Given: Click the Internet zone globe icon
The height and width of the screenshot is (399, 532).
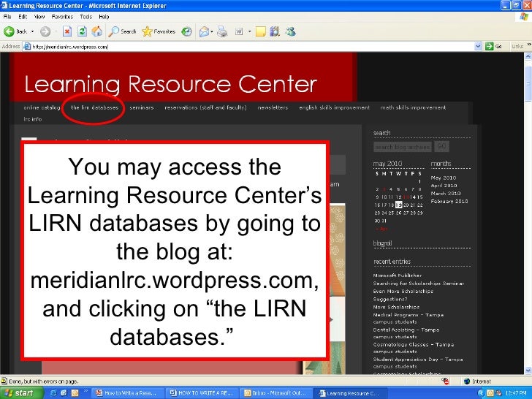Looking at the screenshot, I should 466,381.
